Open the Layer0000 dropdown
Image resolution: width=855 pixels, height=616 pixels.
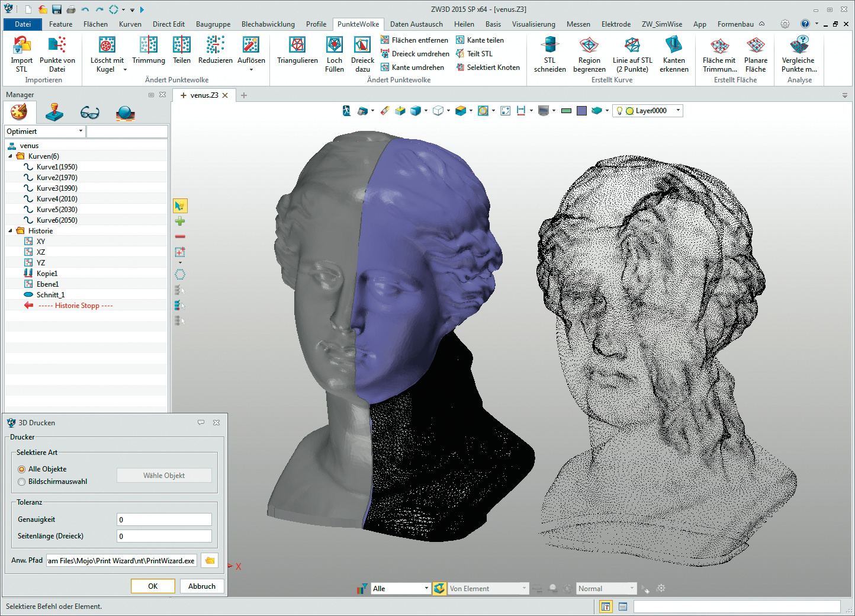[x=678, y=111]
